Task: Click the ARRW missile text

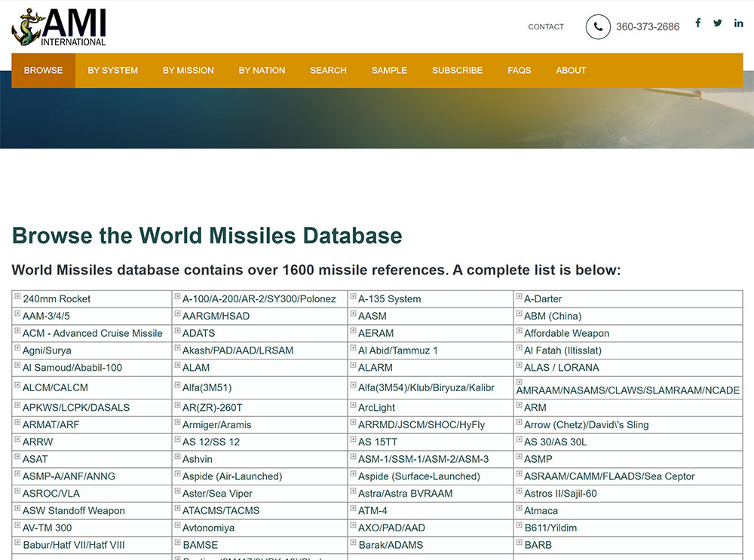Action: [38, 442]
